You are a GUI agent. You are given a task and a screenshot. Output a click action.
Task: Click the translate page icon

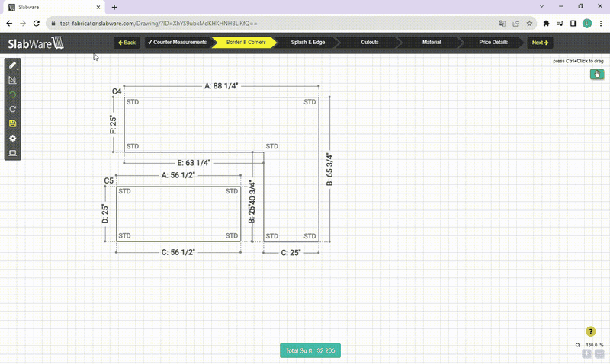[x=502, y=24]
